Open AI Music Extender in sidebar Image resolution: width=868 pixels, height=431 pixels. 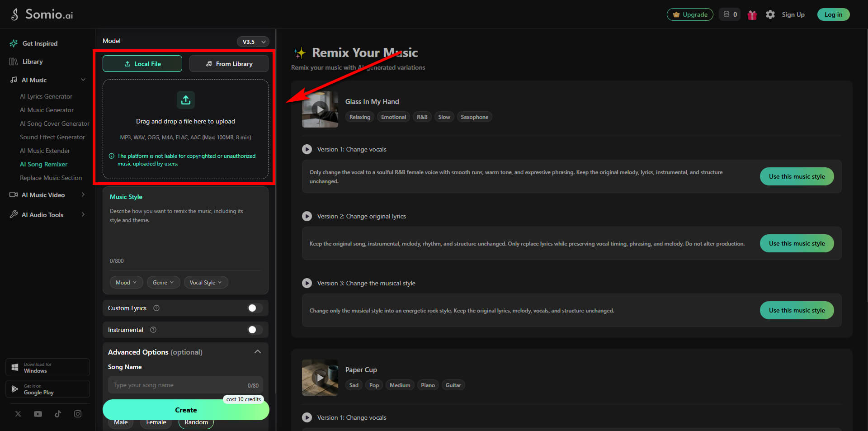(45, 151)
